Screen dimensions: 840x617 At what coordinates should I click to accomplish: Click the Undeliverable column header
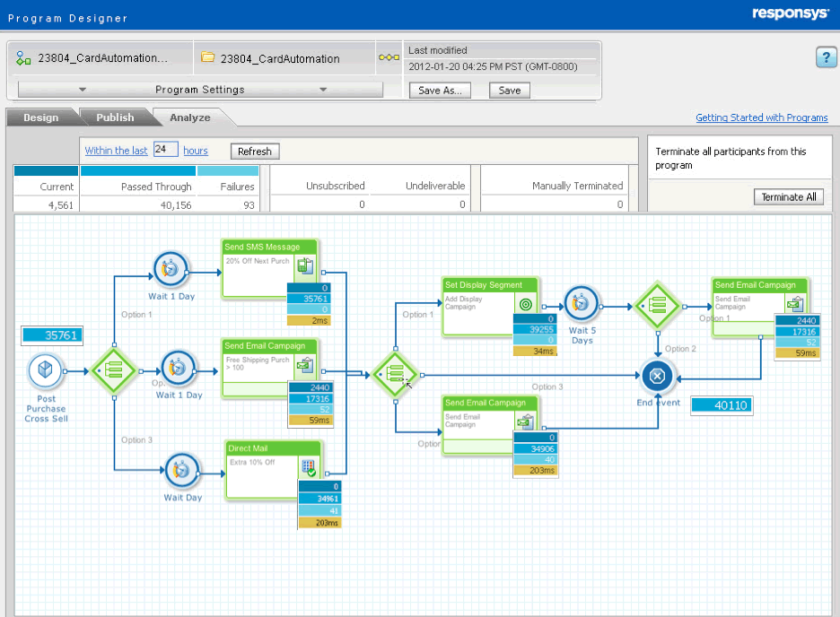click(435, 186)
